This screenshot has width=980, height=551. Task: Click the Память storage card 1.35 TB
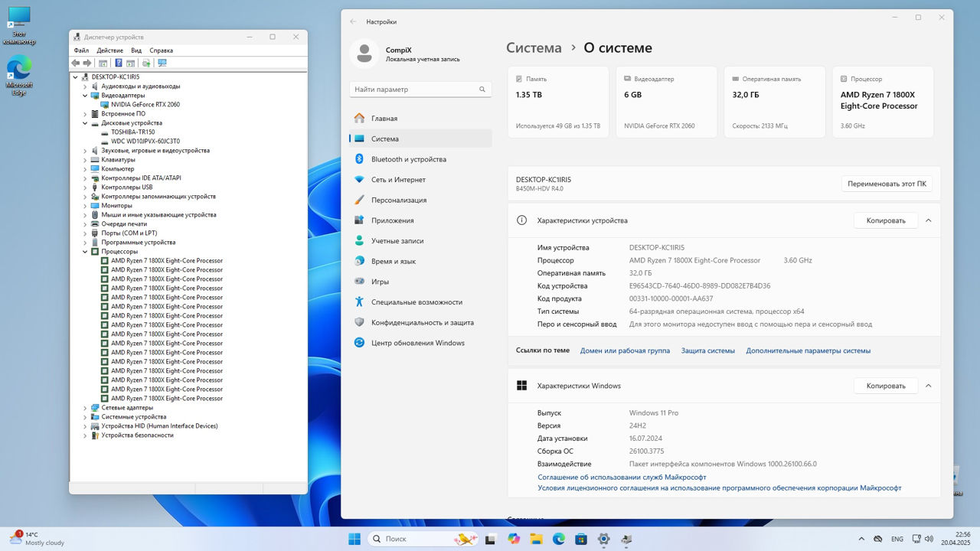558,102
